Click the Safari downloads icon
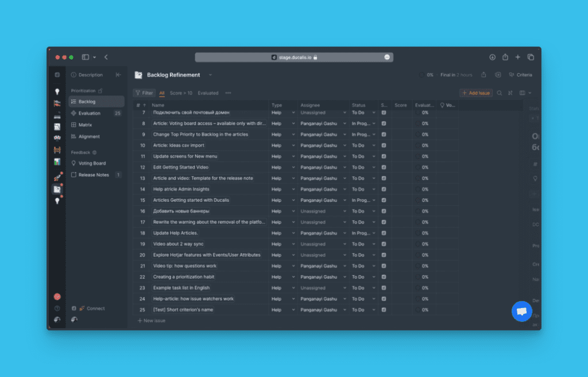This screenshot has height=377, width=588. pos(492,57)
